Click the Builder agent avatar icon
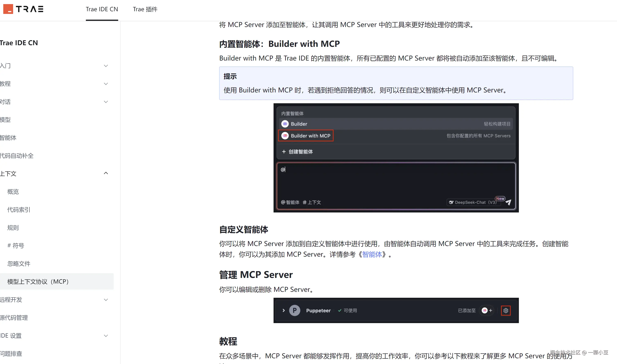Viewport: 617px width, 364px height. (x=285, y=124)
